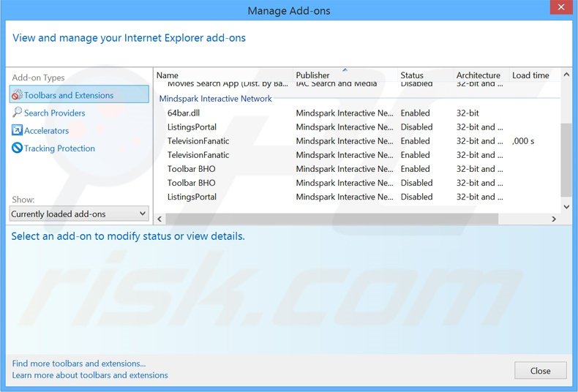Screen dimensions: 578x392
Task: Click the Name column header
Action: (x=168, y=75)
